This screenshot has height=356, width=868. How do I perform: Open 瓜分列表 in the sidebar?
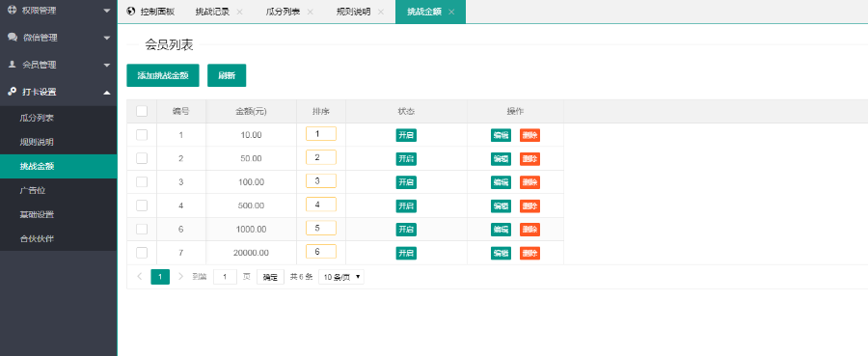(x=58, y=118)
